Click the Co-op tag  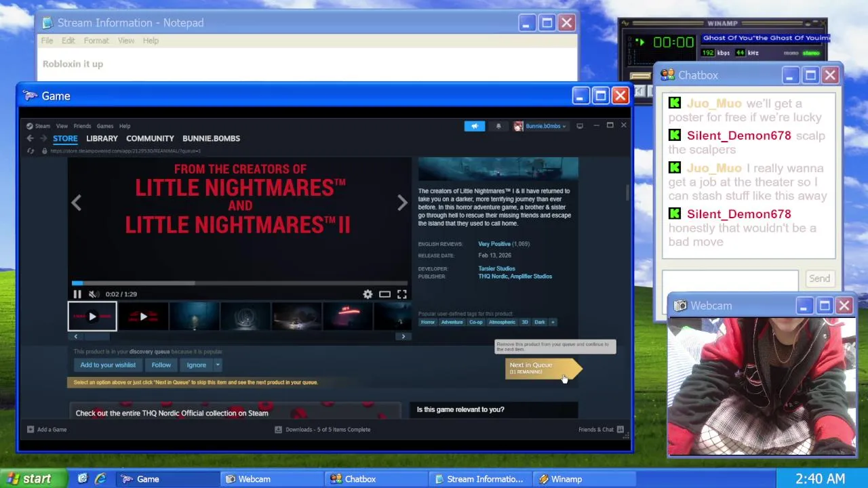476,323
